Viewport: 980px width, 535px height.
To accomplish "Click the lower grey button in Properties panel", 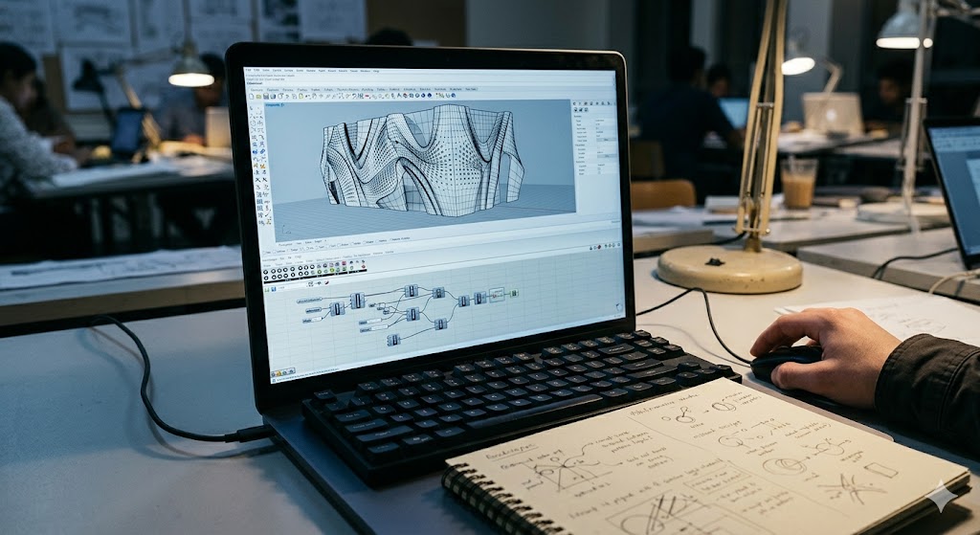I will tap(607, 156).
